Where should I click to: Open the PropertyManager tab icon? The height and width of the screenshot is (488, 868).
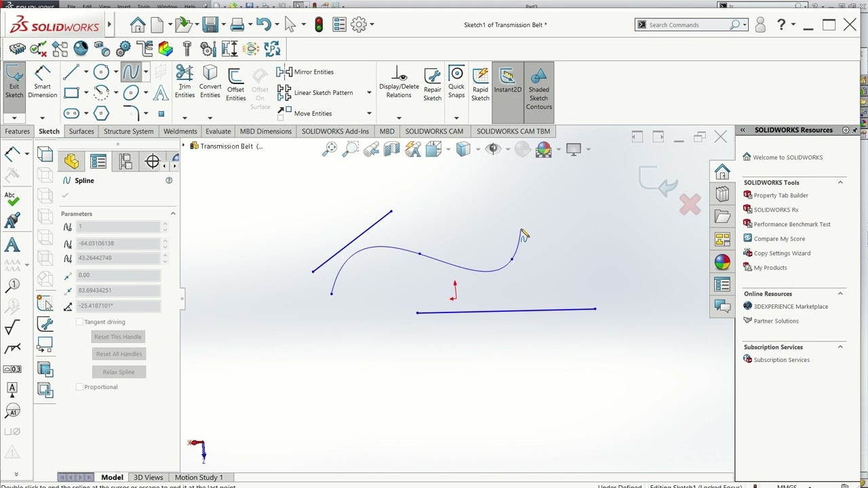pos(98,161)
